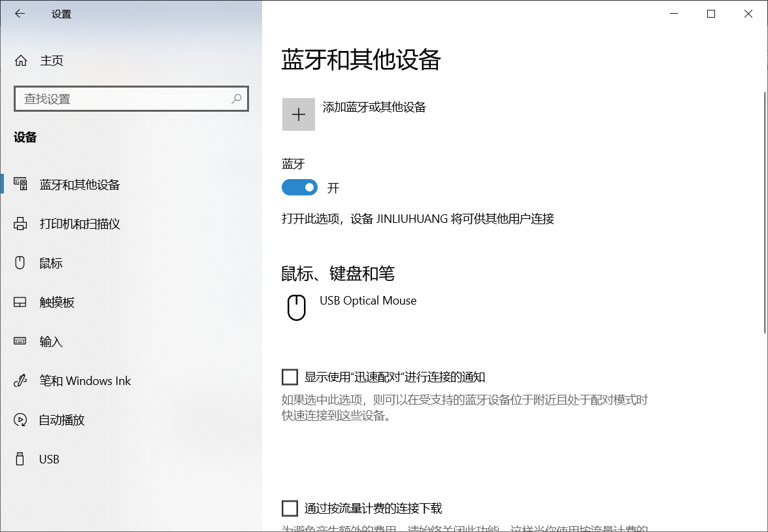Click the pen icon for Windows Ink
This screenshot has width=768, height=532.
click(x=20, y=380)
